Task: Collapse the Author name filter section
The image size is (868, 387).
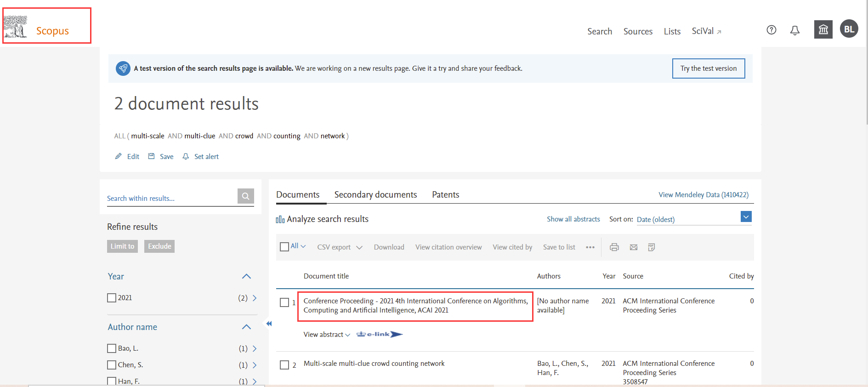Action: pos(246,327)
